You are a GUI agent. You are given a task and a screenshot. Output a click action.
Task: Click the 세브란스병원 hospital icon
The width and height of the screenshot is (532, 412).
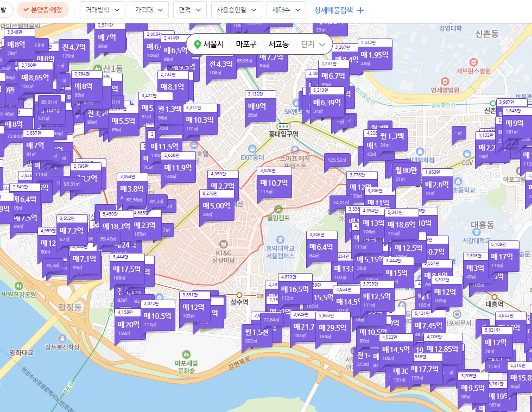(x=473, y=62)
